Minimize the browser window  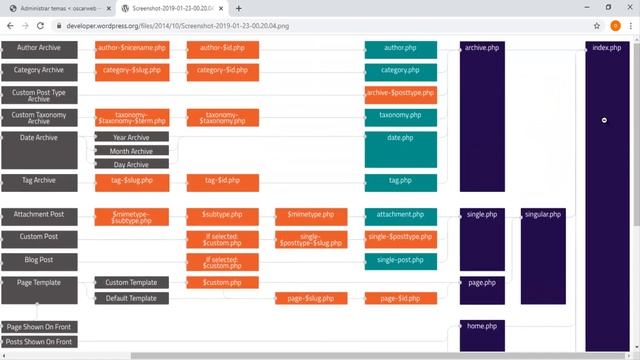tap(587, 7)
